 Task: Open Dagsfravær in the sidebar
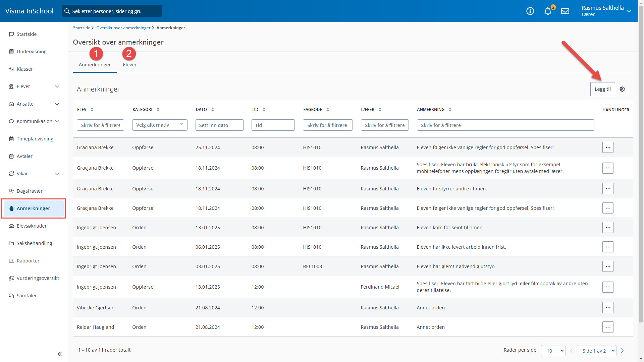(30, 191)
